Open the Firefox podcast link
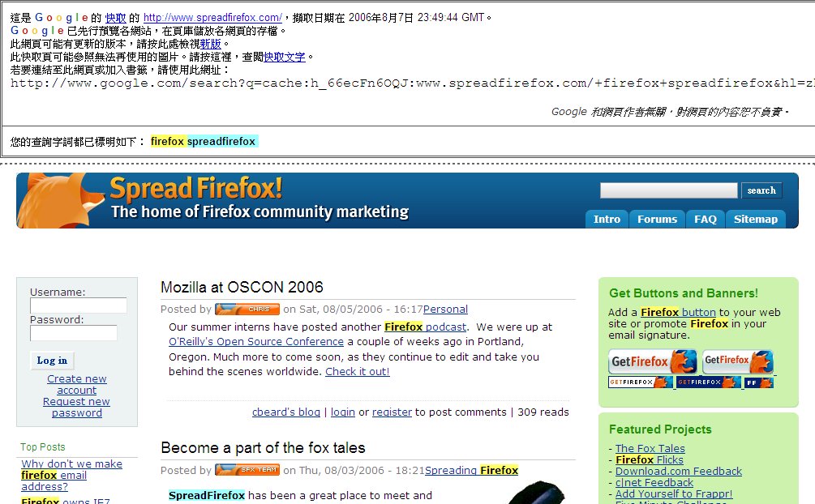The image size is (815, 504). (x=425, y=327)
